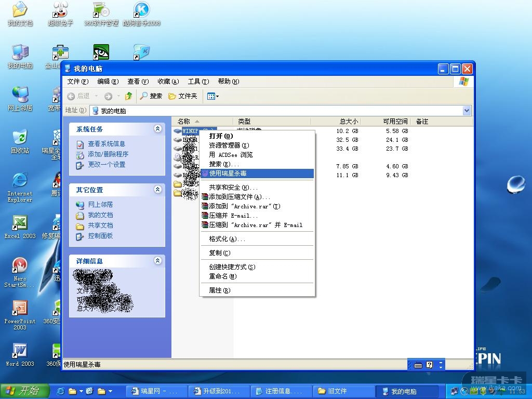Select 使用瑞星杀毒 in context menu
The width and height of the screenshot is (532, 399).
(x=228, y=174)
